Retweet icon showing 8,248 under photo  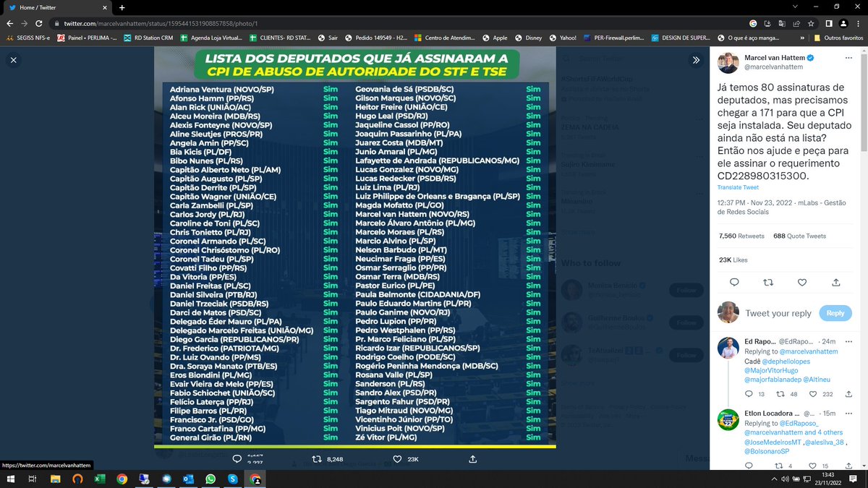point(317,459)
